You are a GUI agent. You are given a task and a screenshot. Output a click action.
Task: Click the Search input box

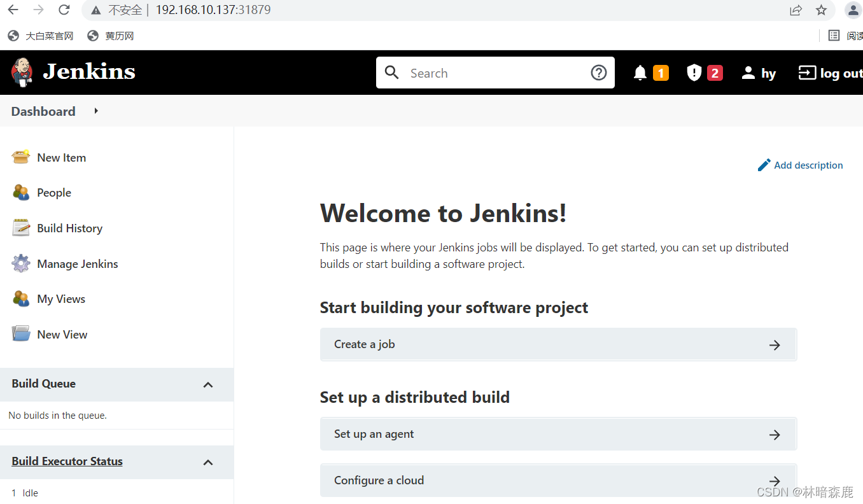[495, 73]
